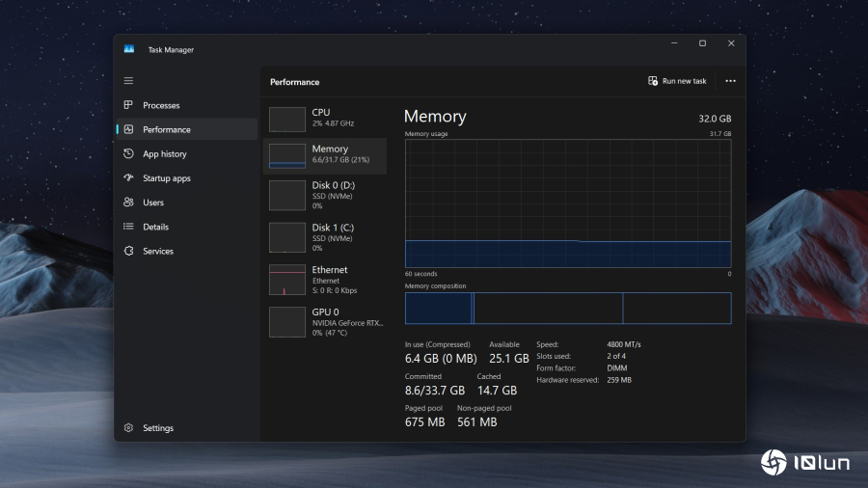Click the Memory usage graph area
Viewport: 868px width, 488px height.
point(567,203)
